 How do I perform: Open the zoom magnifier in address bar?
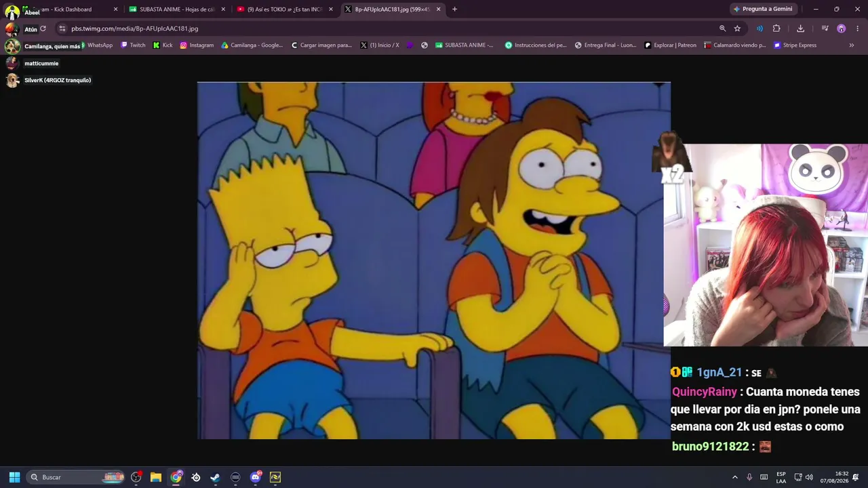coord(722,28)
